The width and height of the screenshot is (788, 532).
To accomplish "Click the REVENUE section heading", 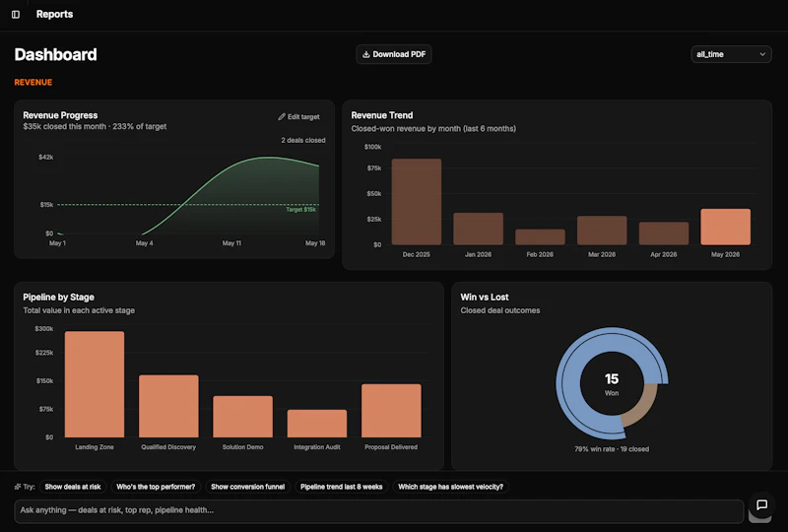I will (33, 83).
